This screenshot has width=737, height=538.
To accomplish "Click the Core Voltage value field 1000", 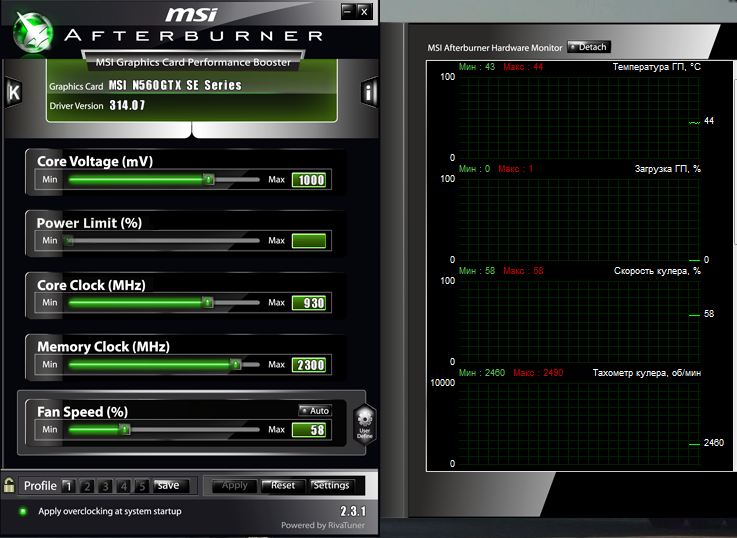I will pyautogui.click(x=309, y=180).
